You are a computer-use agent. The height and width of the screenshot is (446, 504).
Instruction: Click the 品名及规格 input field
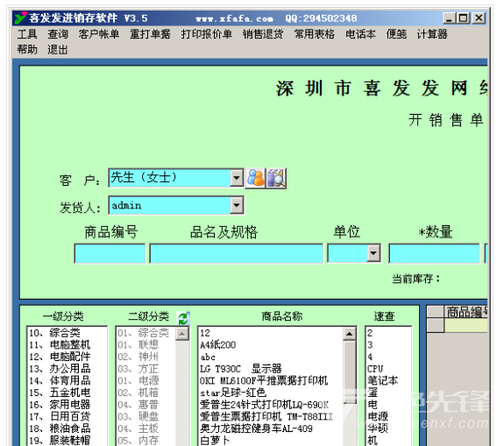[237, 253]
